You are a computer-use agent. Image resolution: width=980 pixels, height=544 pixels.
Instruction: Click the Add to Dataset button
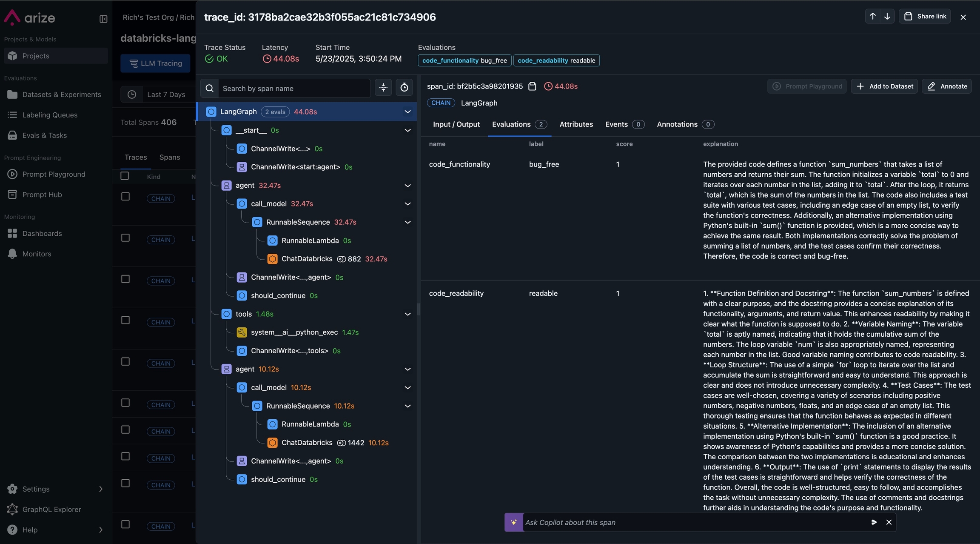click(x=884, y=86)
